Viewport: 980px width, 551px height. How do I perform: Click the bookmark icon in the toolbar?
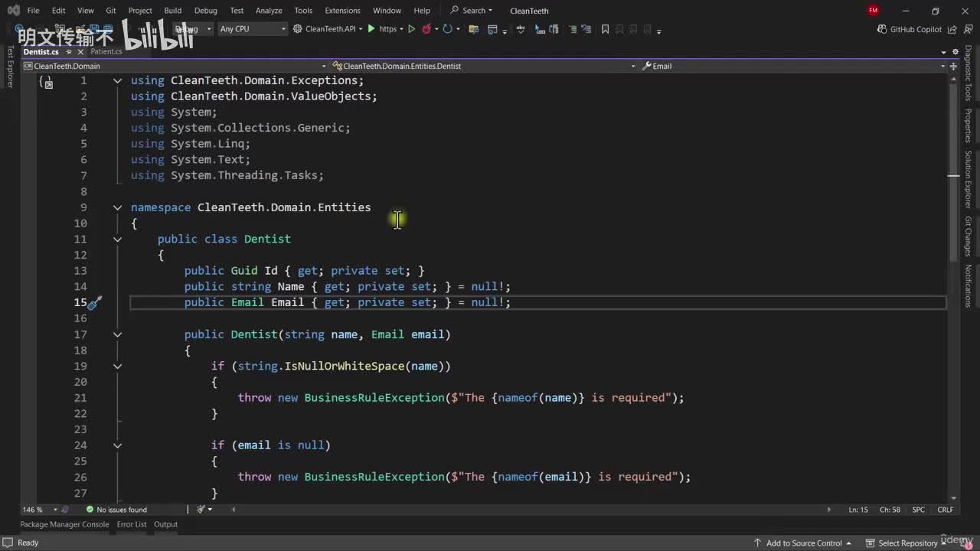(x=605, y=29)
